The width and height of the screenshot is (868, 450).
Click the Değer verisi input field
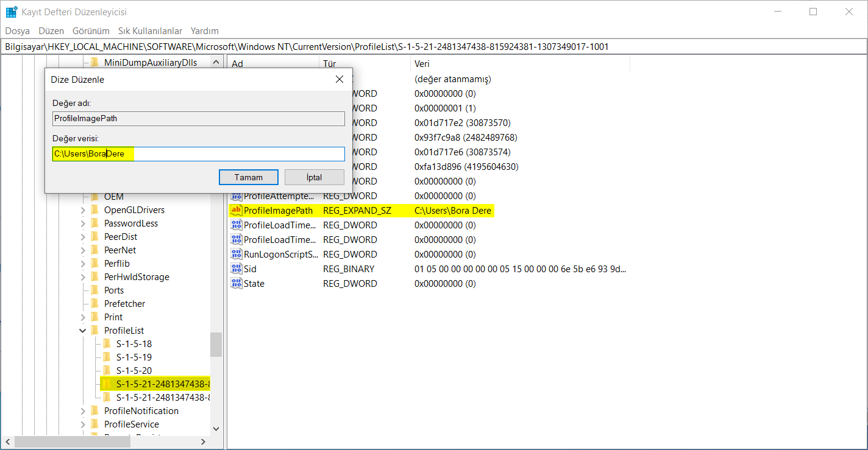(x=199, y=154)
